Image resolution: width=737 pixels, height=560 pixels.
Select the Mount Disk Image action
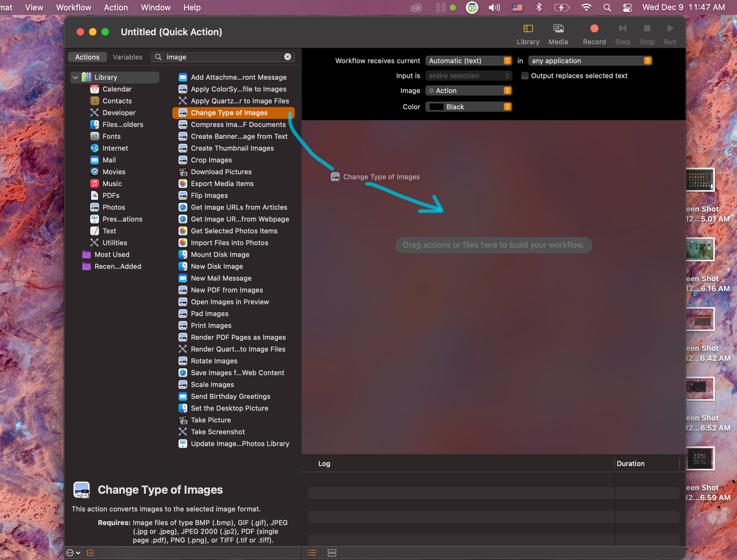pos(220,254)
